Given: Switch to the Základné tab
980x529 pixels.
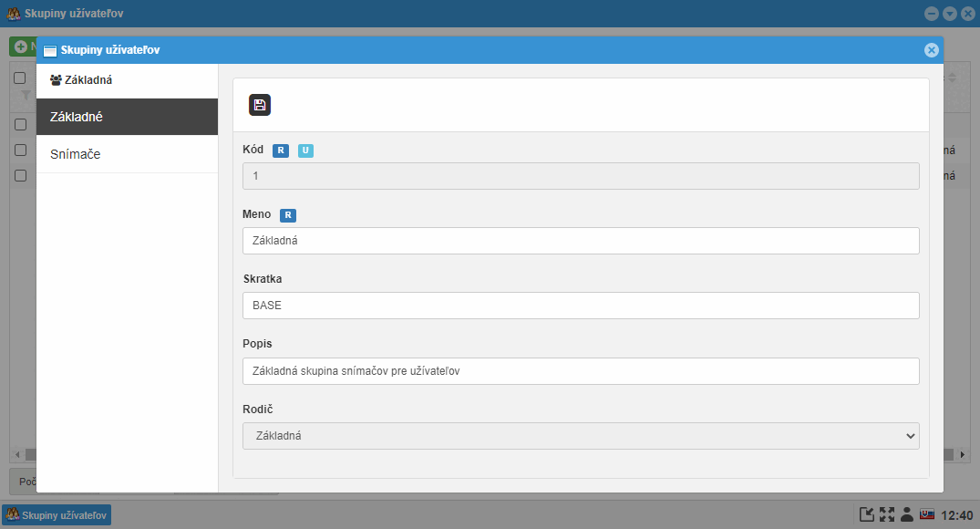Looking at the screenshot, I should click(127, 117).
